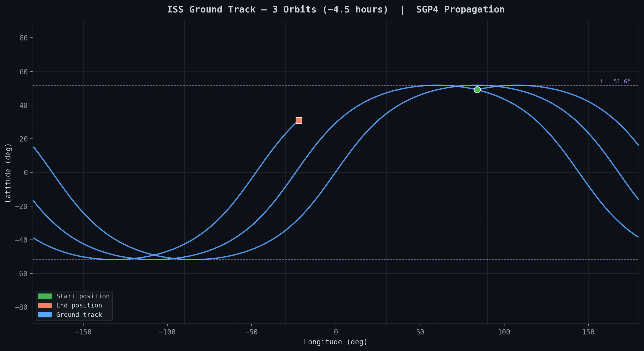
Task: Click the 0 longitude tick label
Action: (336, 332)
